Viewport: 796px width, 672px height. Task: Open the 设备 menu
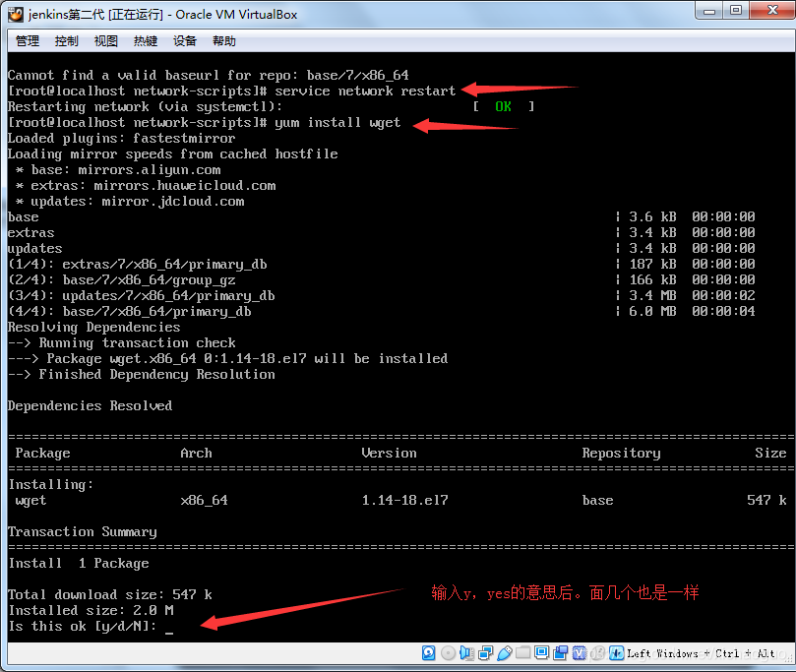point(185,41)
